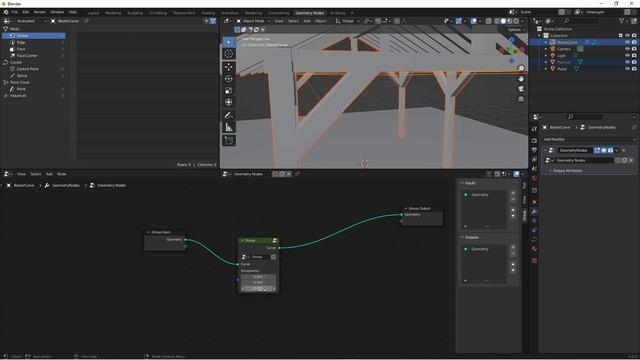Select the Annotate tool in viewport toolbar
The height and width of the screenshot is (360, 640).
[x=229, y=116]
